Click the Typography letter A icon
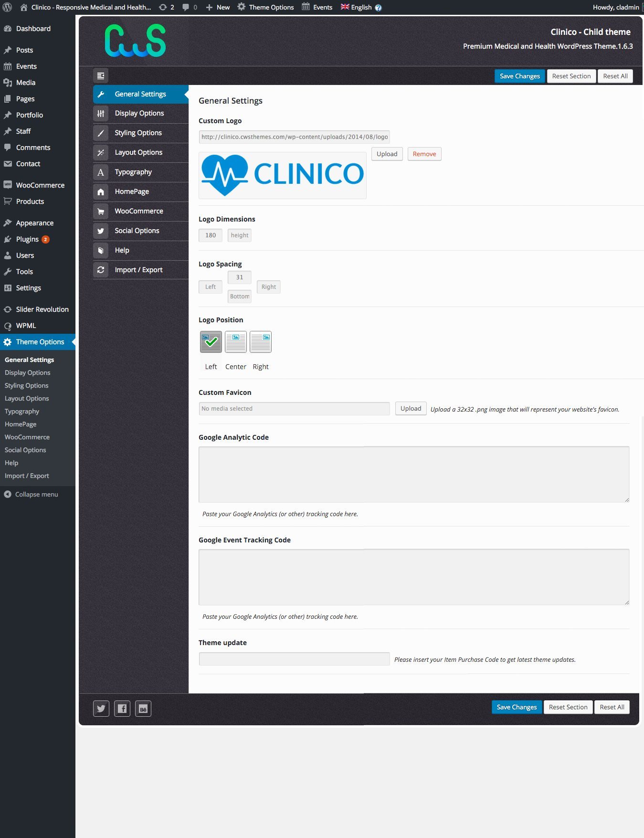Viewport: 644px width, 838px height. click(101, 172)
